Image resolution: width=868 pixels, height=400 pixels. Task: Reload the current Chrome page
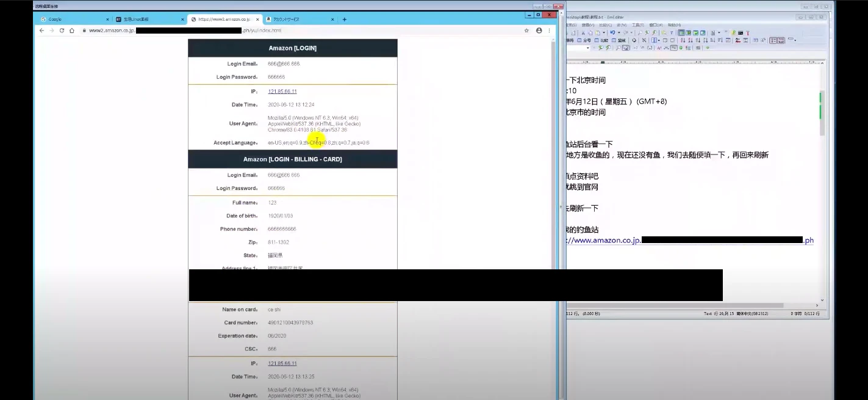pos(62,30)
